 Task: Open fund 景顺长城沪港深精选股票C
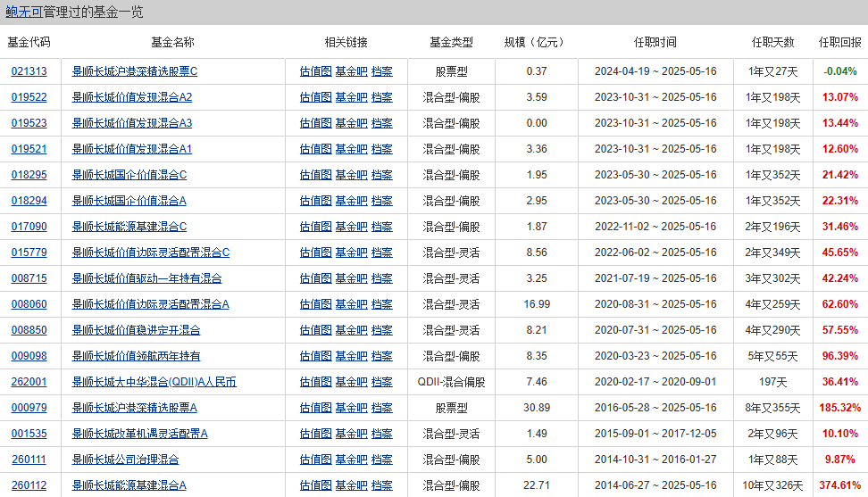[135, 71]
